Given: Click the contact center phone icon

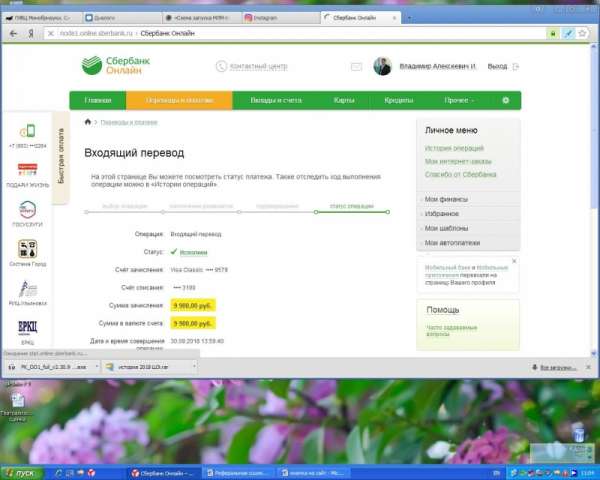Looking at the screenshot, I should click(x=221, y=66).
